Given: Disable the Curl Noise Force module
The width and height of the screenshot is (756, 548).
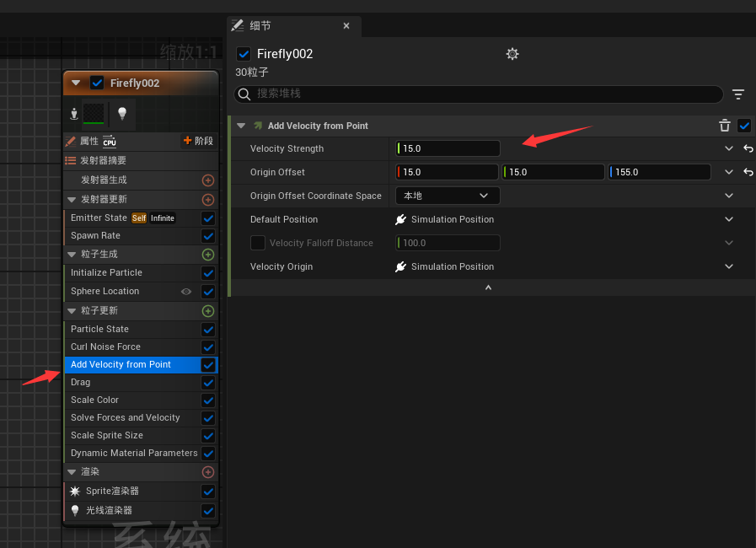Looking at the screenshot, I should [208, 347].
